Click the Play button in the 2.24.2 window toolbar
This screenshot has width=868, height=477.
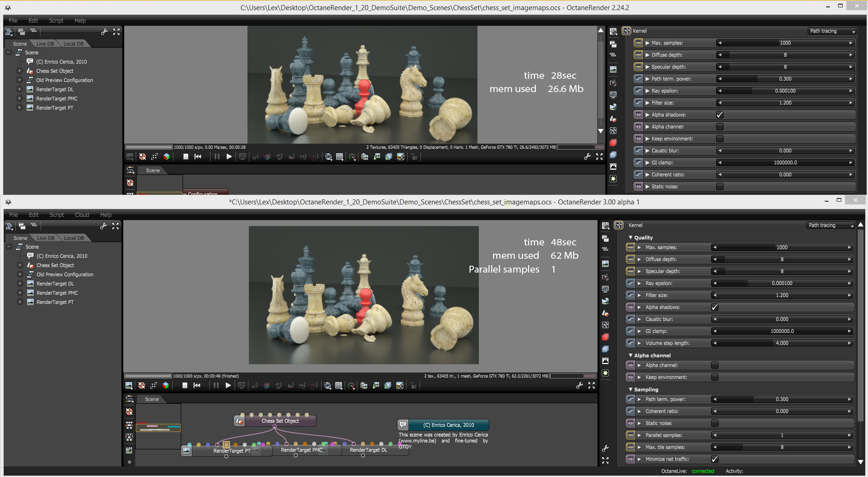pyautogui.click(x=229, y=157)
